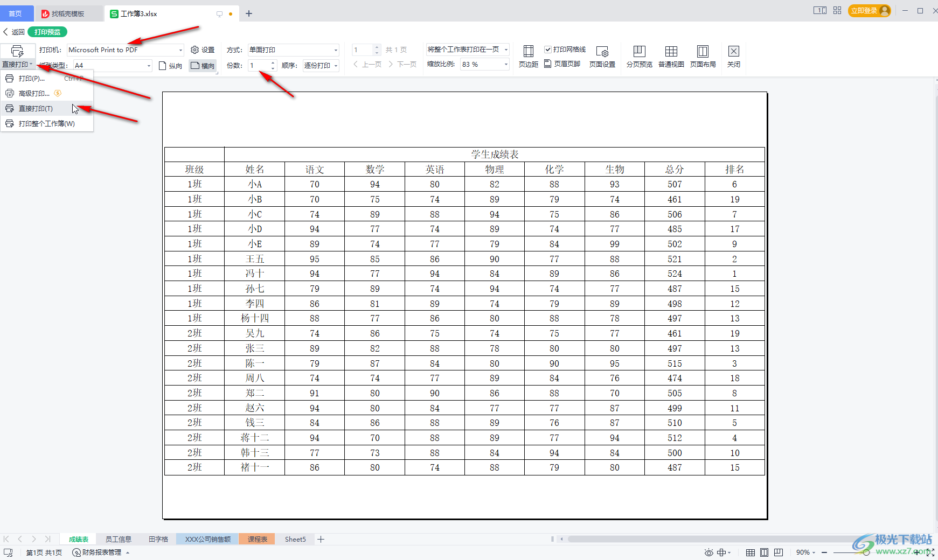Expand 方式 单面打印 dropdown
Viewport: 938px width, 560px height.
(x=336, y=50)
